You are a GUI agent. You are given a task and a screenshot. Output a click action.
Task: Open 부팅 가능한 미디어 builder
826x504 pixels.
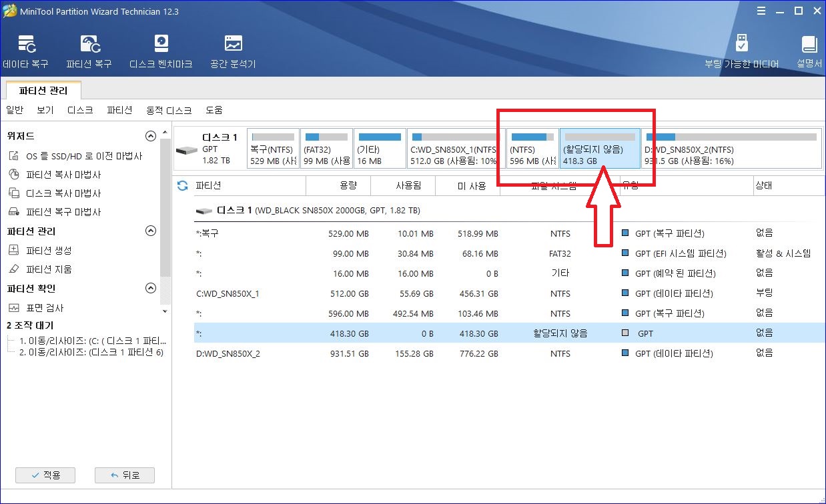741,52
